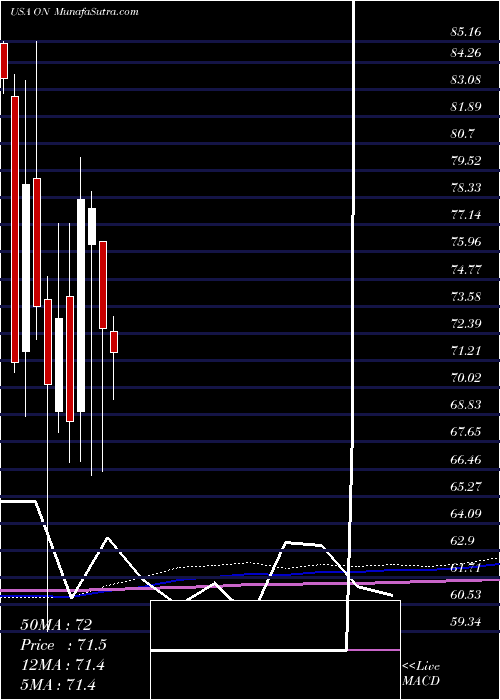Click the 79.52 price axis label
Image resolution: width=500 pixels, height=700 pixels.
[466, 161]
